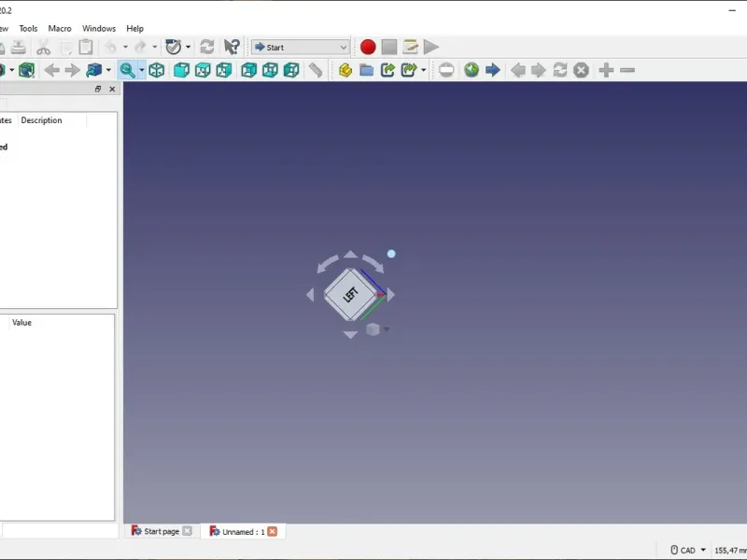The height and width of the screenshot is (560, 747).
Task: Rotate view clockwise with curved arrow
Action: point(373,263)
